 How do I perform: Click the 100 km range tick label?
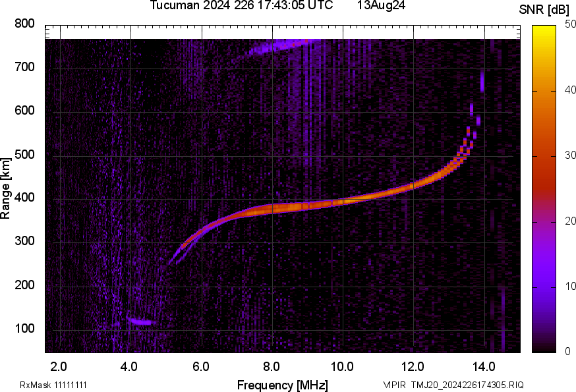point(24,329)
